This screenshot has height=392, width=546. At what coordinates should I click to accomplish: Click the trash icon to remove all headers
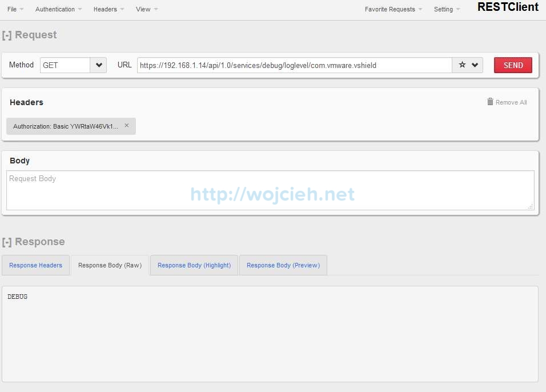tap(490, 102)
